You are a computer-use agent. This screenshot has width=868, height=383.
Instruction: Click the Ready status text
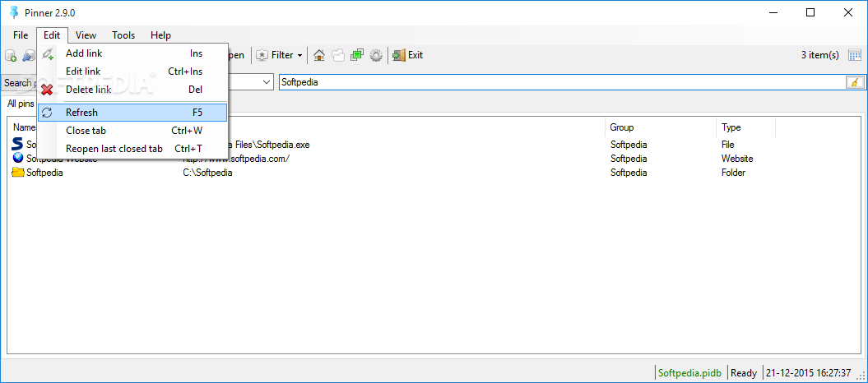744,373
